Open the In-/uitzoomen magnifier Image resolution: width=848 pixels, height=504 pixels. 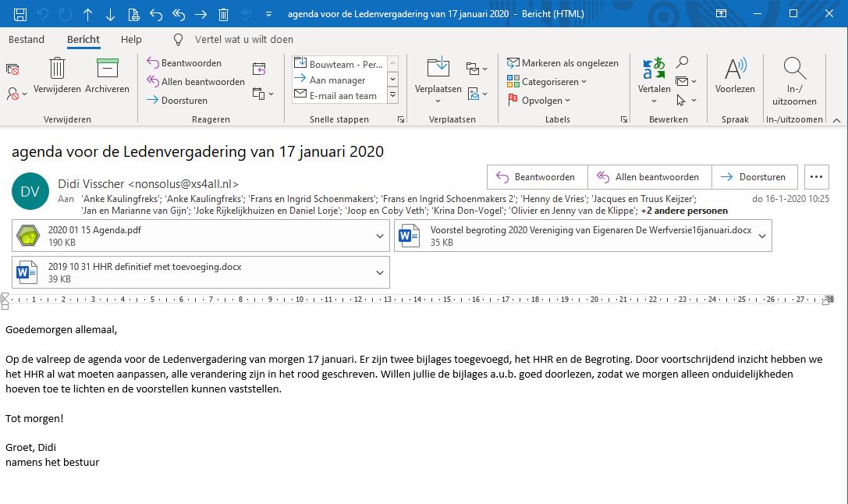794,69
